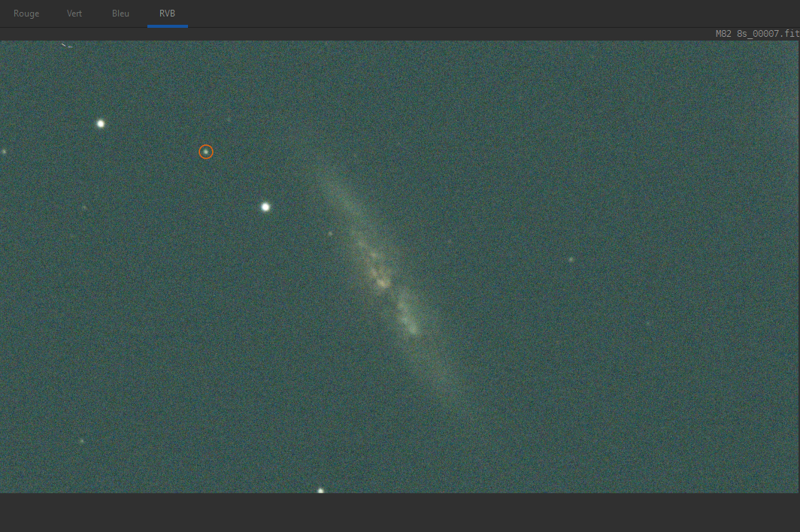Switch to the Rouge channel tab
This screenshot has width=800, height=532.
[26, 14]
